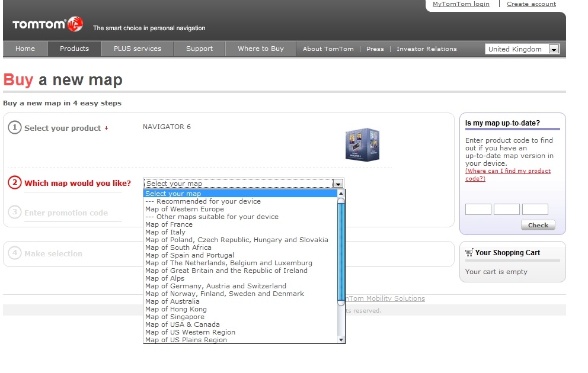Open the Home tab
Viewport: 588px width, 373px height.
pos(25,49)
